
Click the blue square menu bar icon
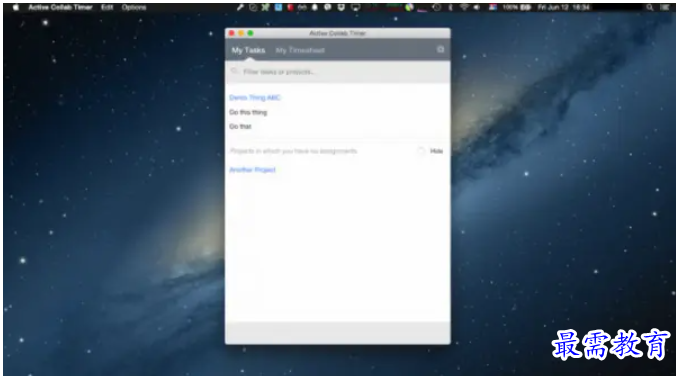[x=278, y=7]
